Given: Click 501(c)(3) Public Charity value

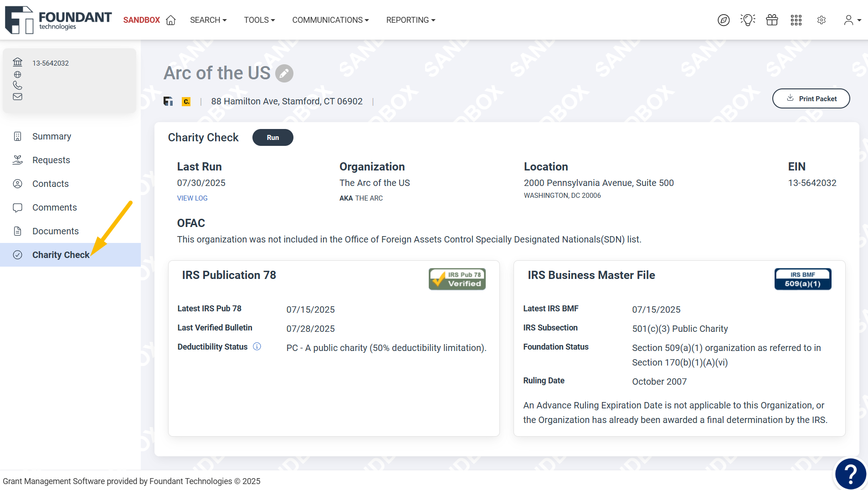Looking at the screenshot, I should [680, 329].
